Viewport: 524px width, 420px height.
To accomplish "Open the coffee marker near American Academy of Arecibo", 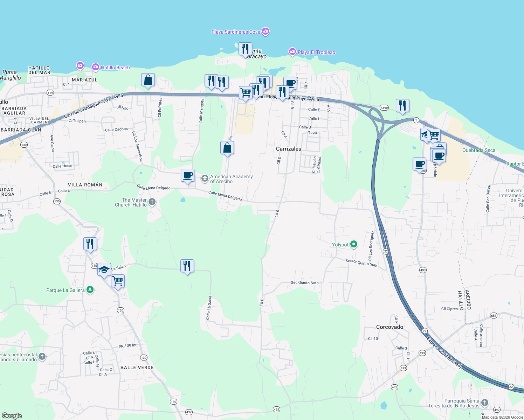I will click(x=187, y=176).
